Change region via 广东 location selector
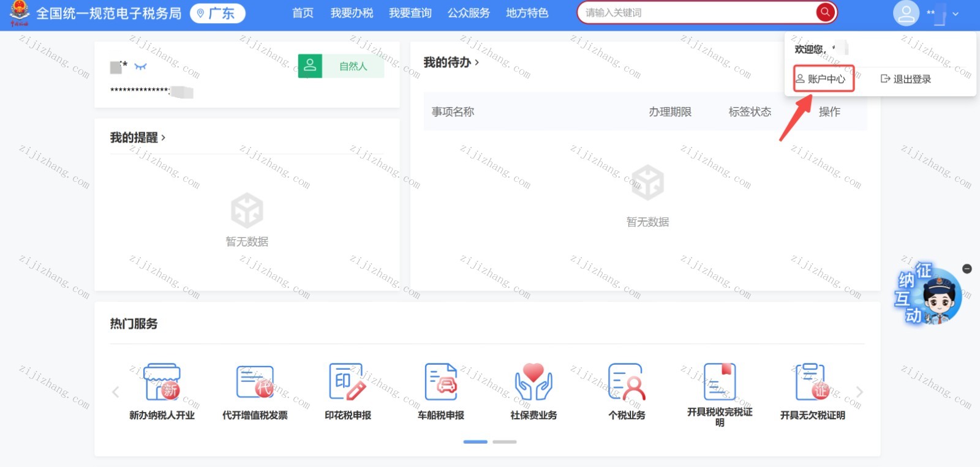 tap(217, 13)
